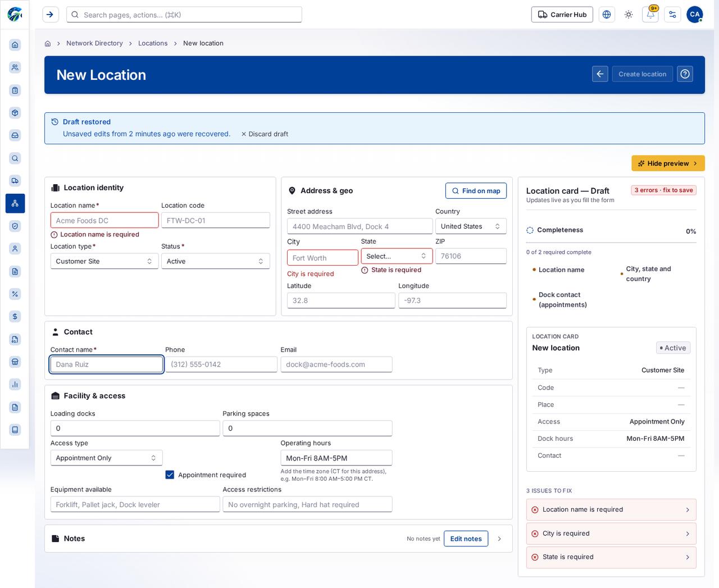Image resolution: width=719 pixels, height=588 pixels.
Task: Jump to 'Location name is required' issue
Action: point(611,510)
